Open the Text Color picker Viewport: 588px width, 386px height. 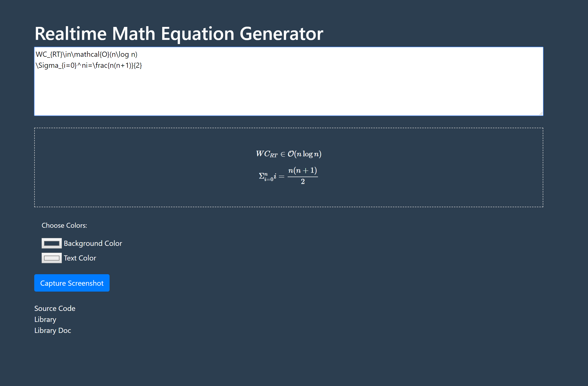51,258
